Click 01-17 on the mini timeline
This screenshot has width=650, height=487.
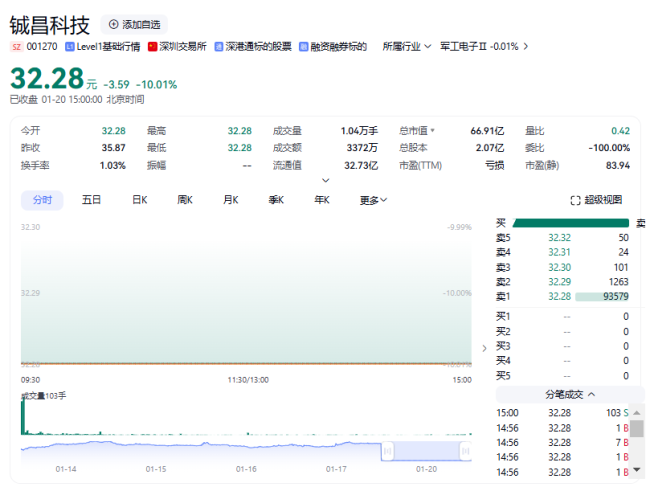(336, 469)
